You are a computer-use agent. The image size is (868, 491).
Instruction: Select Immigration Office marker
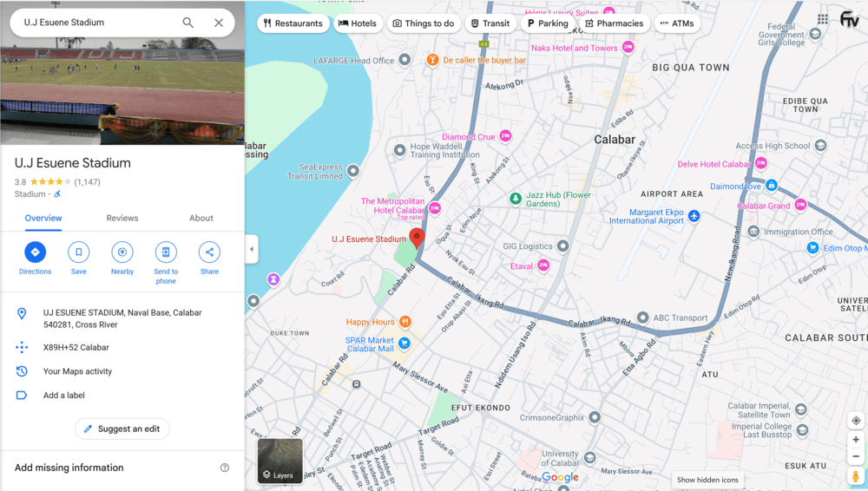click(753, 232)
